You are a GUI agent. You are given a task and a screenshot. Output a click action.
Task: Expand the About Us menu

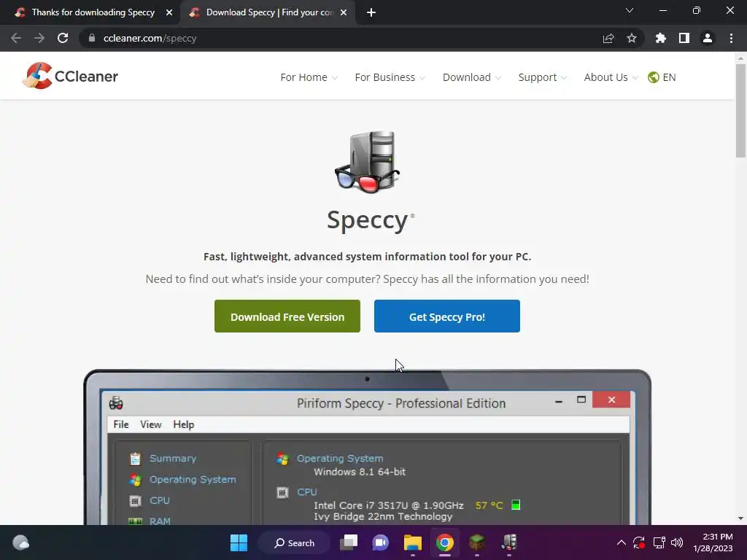(x=611, y=77)
